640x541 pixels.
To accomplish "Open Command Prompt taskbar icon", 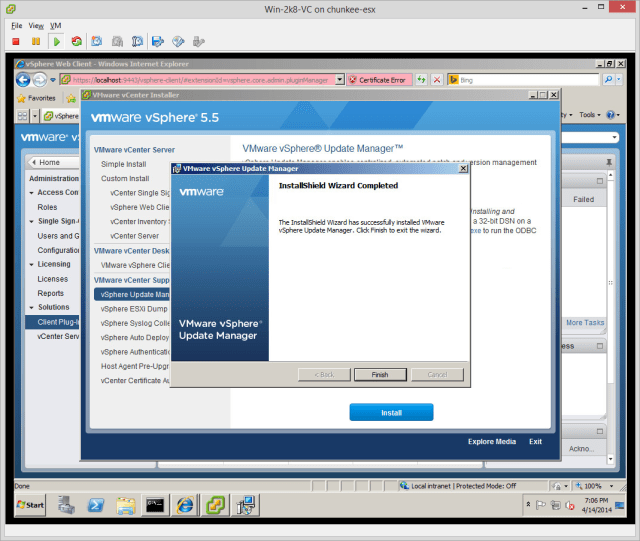I will (x=155, y=505).
